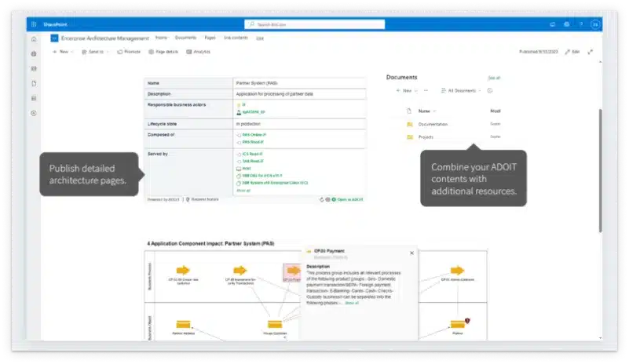Open the ICS Read-IF link

tap(252, 154)
